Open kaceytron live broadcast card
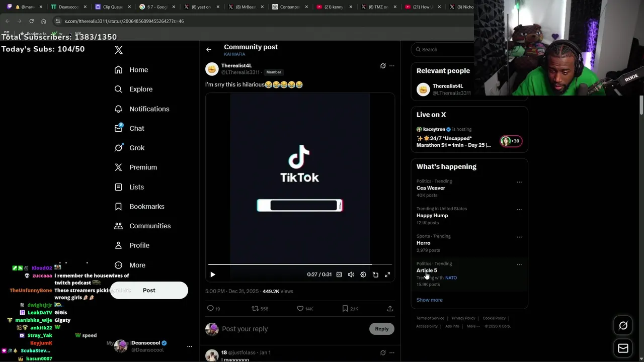 click(x=469, y=137)
